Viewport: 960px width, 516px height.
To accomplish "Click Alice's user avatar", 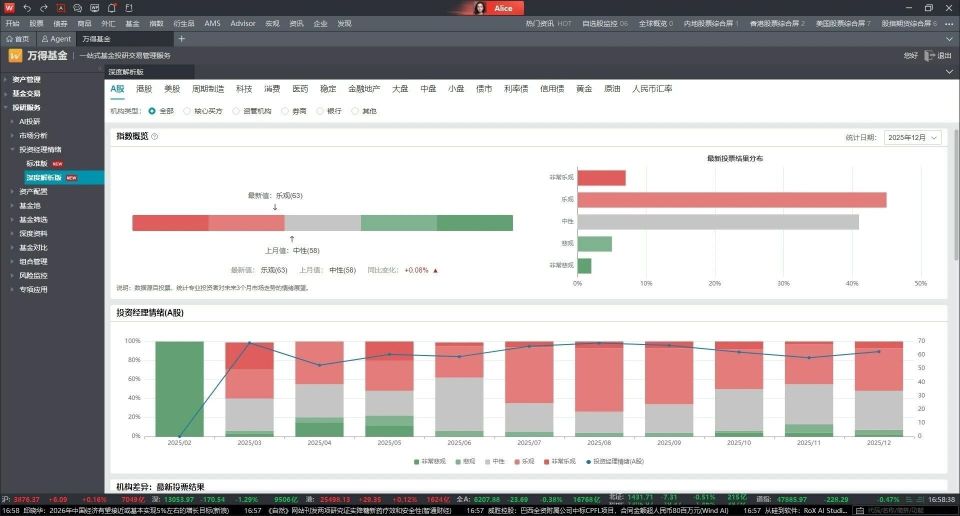I will click(480, 8).
